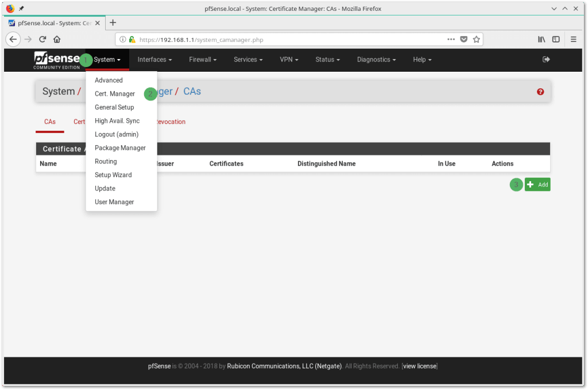588x390 pixels.
Task: Open User Manager from menu
Action: 121,201
